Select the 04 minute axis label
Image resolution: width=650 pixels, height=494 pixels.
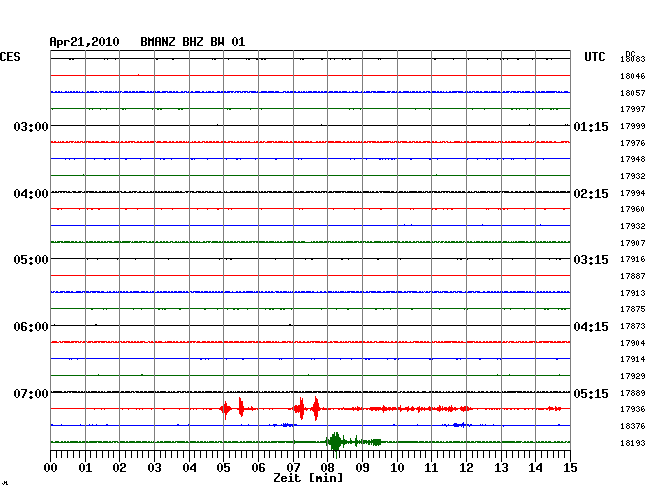click(189, 468)
